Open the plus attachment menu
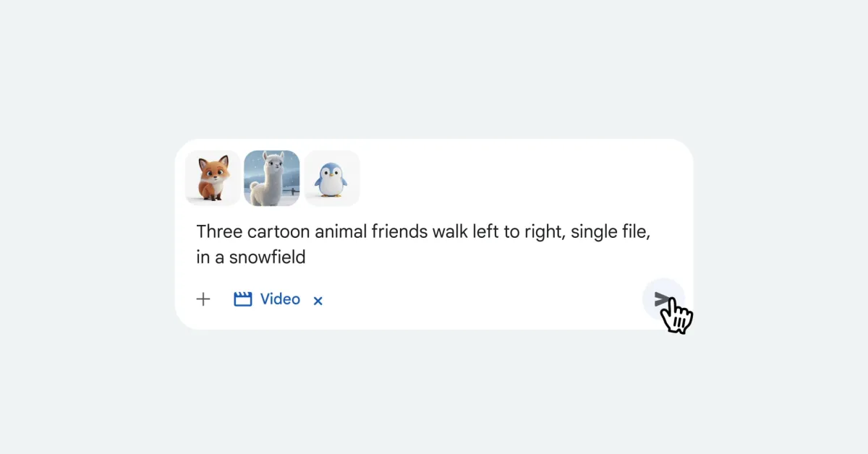868x454 pixels. (203, 299)
